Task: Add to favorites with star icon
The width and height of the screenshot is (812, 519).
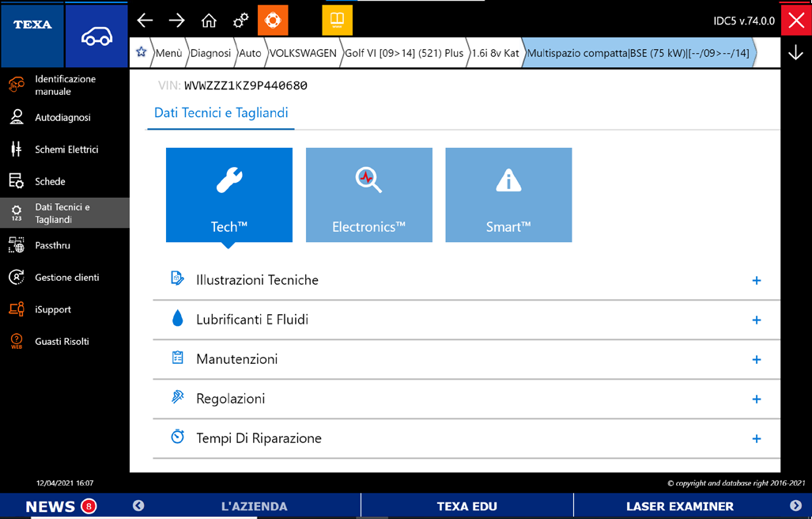Action: 141,52
